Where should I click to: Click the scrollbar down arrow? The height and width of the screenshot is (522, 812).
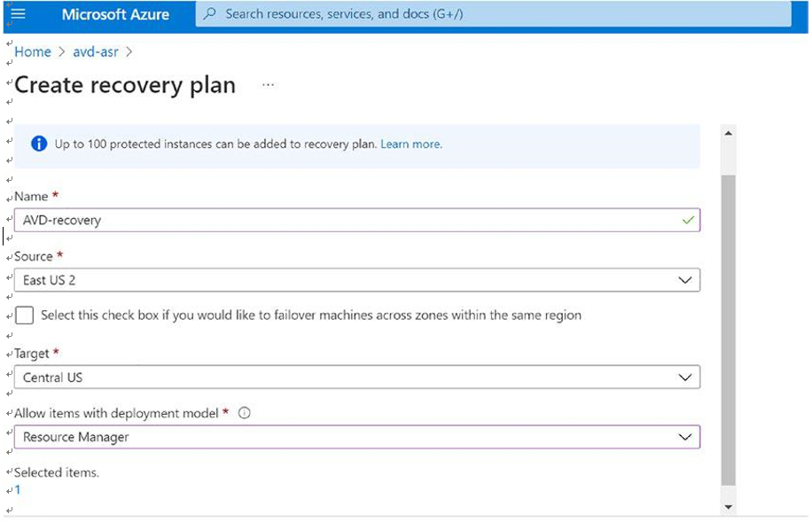tap(728, 506)
